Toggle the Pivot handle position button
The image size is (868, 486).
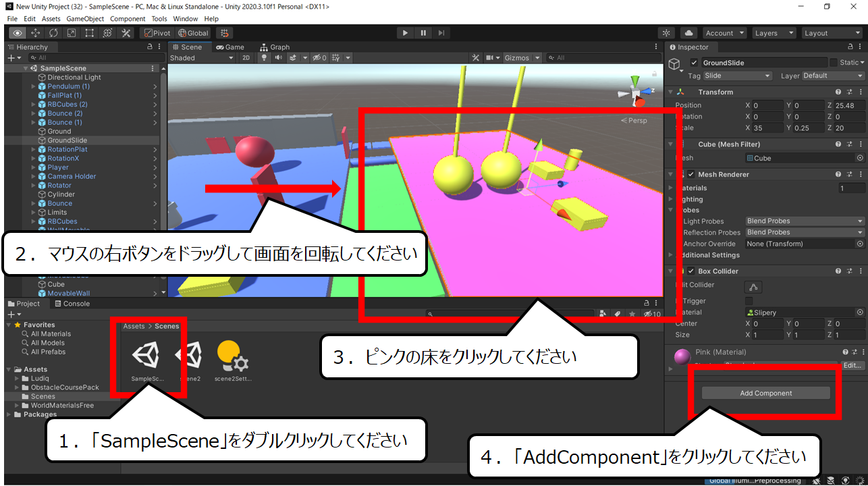tap(157, 33)
